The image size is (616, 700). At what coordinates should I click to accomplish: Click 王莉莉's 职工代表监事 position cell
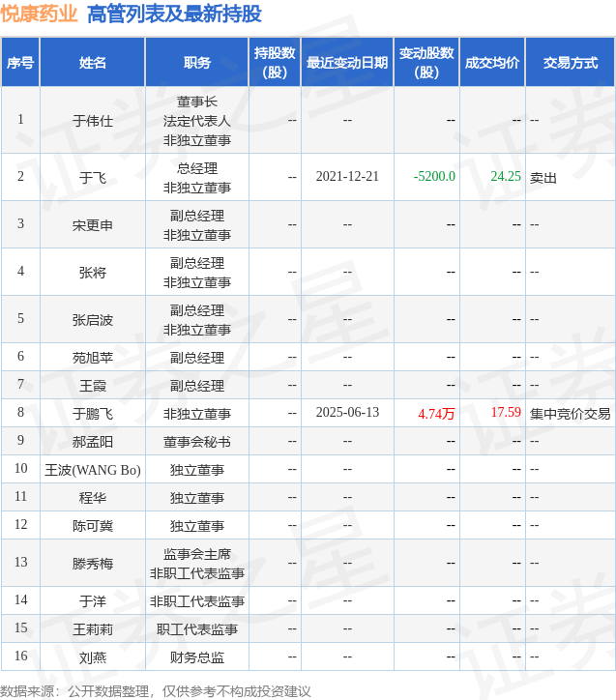pyautogui.click(x=197, y=629)
